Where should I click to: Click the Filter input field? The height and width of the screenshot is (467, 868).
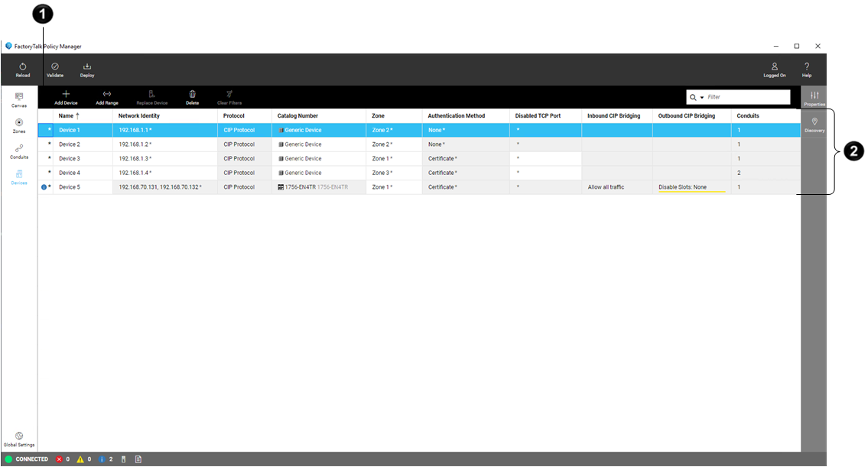(x=746, y=97)
